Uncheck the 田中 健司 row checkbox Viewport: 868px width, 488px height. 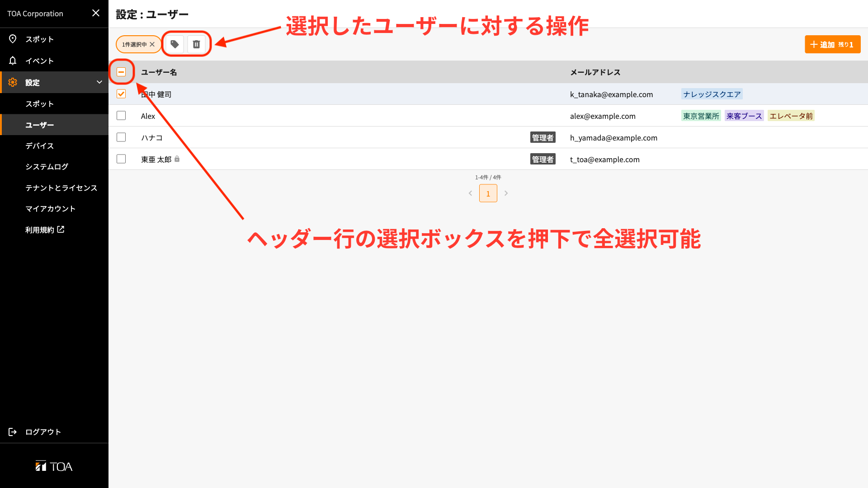click(121, 94)
